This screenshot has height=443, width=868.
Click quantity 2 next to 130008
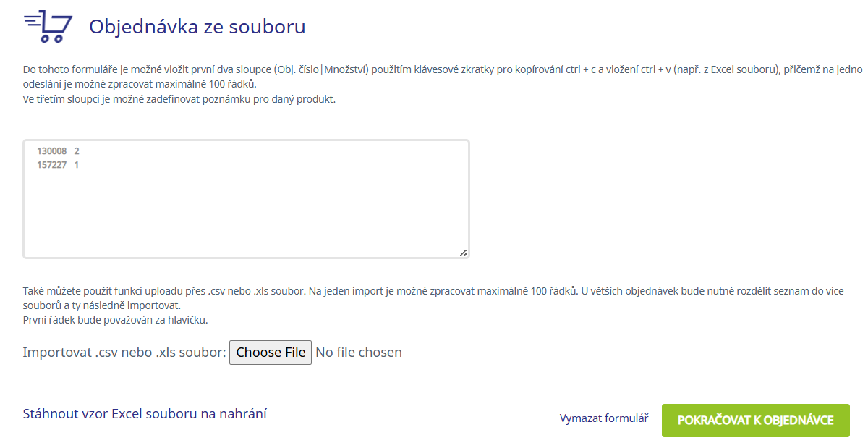pos(77,151)
